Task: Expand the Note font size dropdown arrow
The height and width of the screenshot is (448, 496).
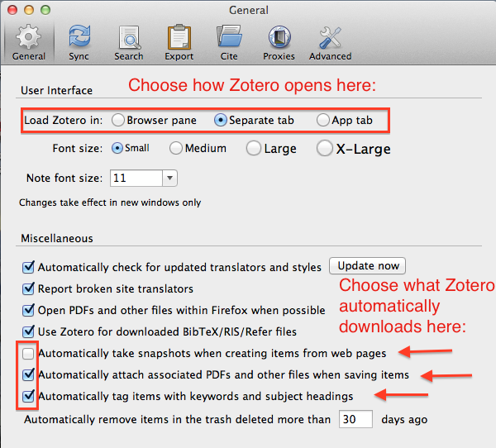Action: pyautogui.click(x=169, y=178)
